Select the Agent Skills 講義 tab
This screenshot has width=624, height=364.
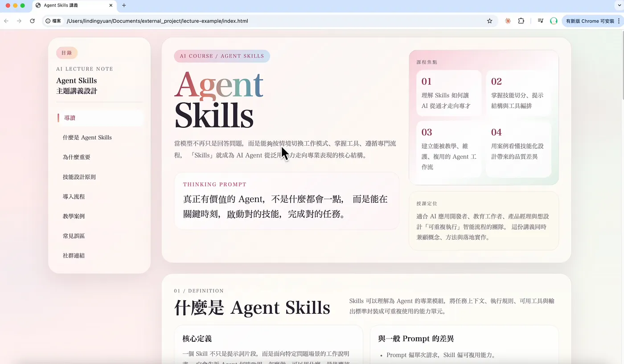[74, 5]
